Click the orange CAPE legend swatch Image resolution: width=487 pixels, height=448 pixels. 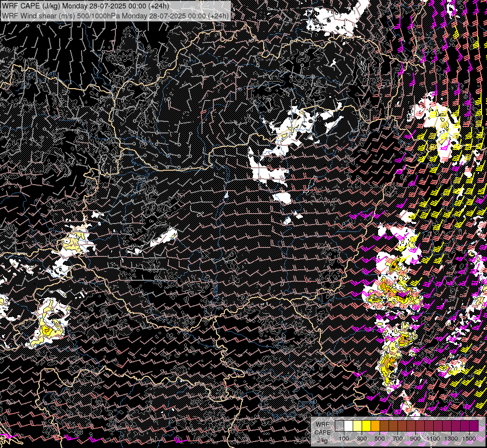375,426
